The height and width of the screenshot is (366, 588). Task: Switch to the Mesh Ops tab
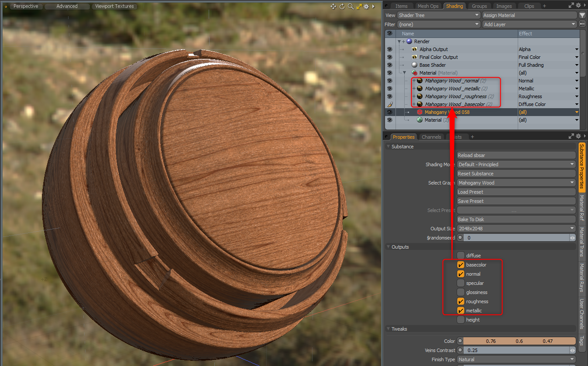pyautogui.click(x=428, y=6)
